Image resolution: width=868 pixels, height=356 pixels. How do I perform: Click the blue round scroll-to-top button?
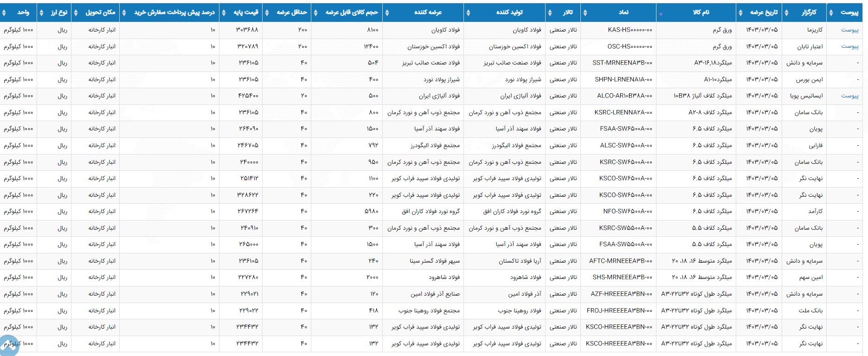[8, 346]
